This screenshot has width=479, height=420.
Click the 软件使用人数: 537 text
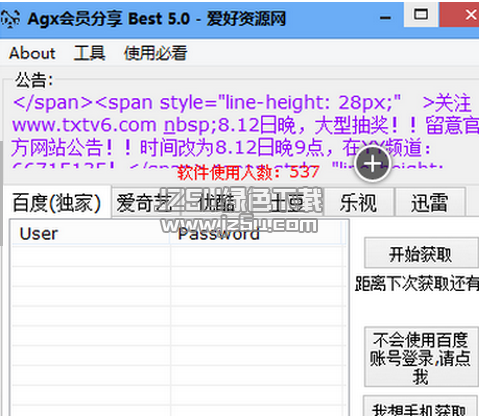click(x=248, y=173)
